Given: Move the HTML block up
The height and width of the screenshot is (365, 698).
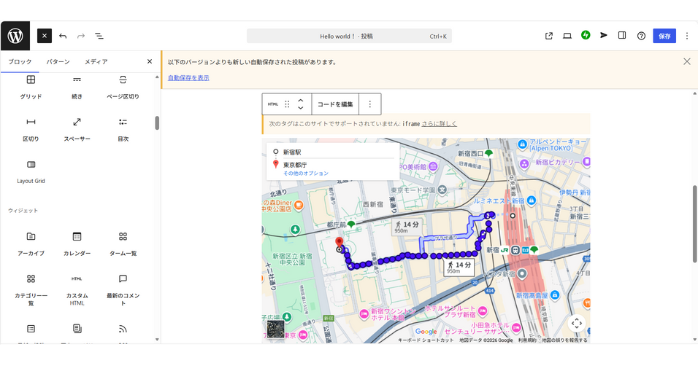Looking at the screenshot, I should coord(300,101).
